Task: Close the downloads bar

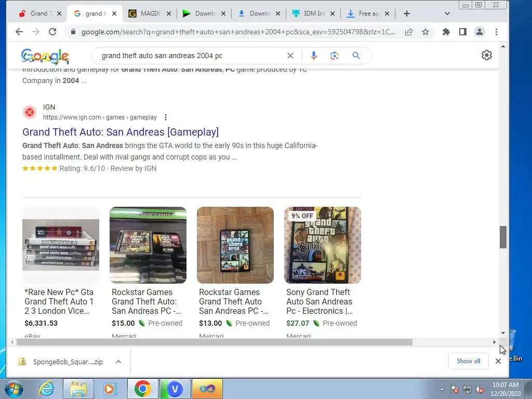Action: (498, 361)
